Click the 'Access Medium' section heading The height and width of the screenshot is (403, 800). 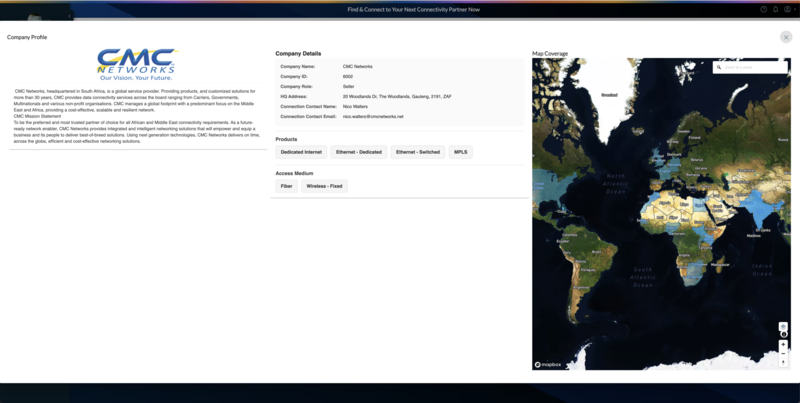click(294, 173)
